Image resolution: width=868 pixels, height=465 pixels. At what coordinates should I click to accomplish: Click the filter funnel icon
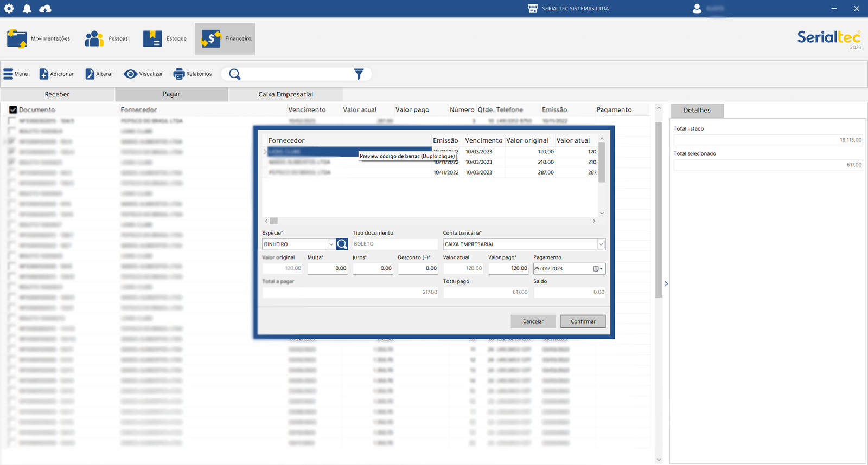359,74
